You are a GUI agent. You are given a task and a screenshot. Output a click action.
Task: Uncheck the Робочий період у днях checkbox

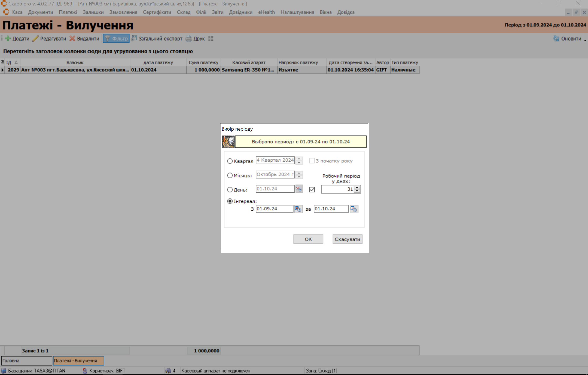pyautogui.click(x=312, y=190)
